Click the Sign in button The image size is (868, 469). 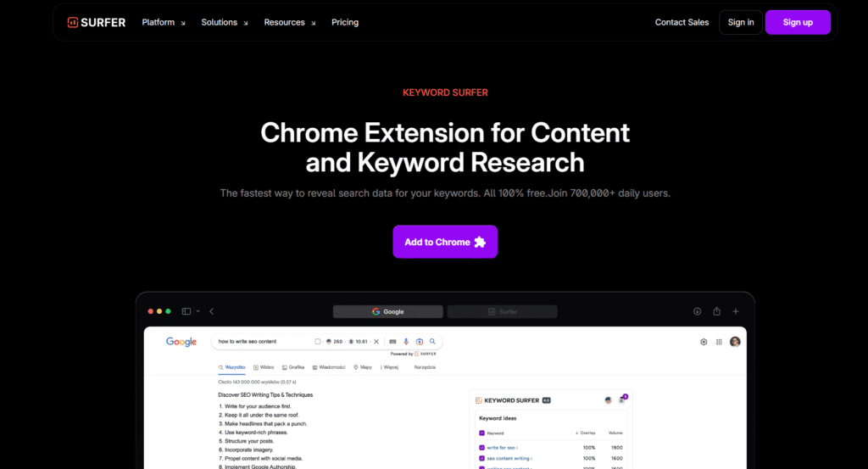click(x=741, y=22)
